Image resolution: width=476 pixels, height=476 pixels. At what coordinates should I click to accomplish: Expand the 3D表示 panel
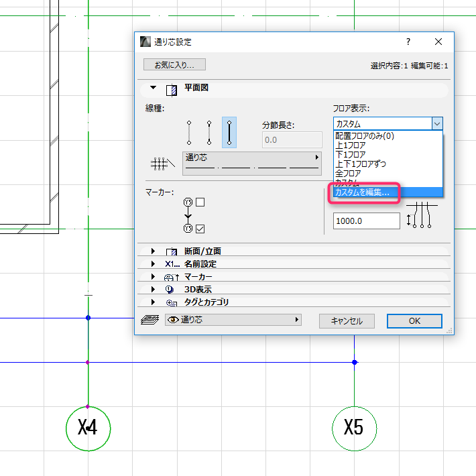pos(153,290)
